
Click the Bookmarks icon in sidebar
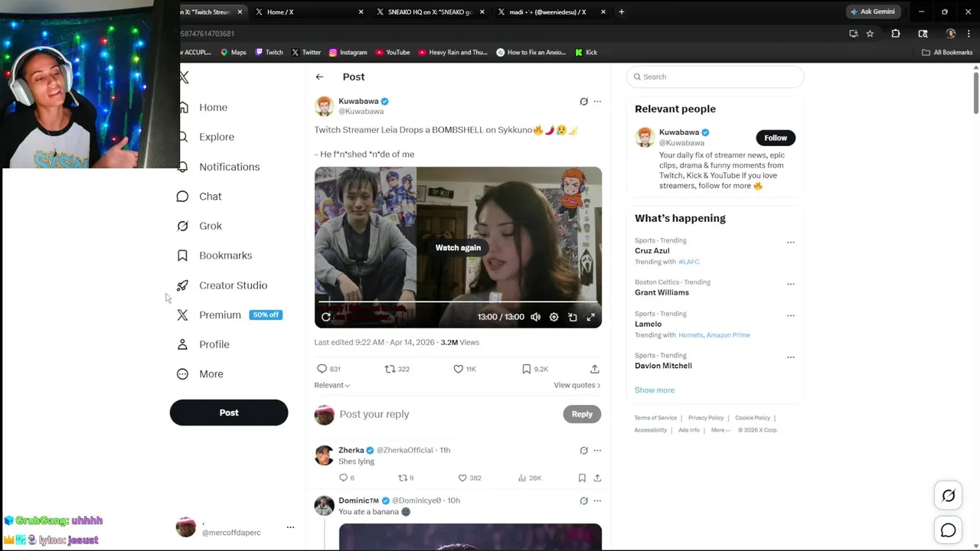[x=182, y=256]
